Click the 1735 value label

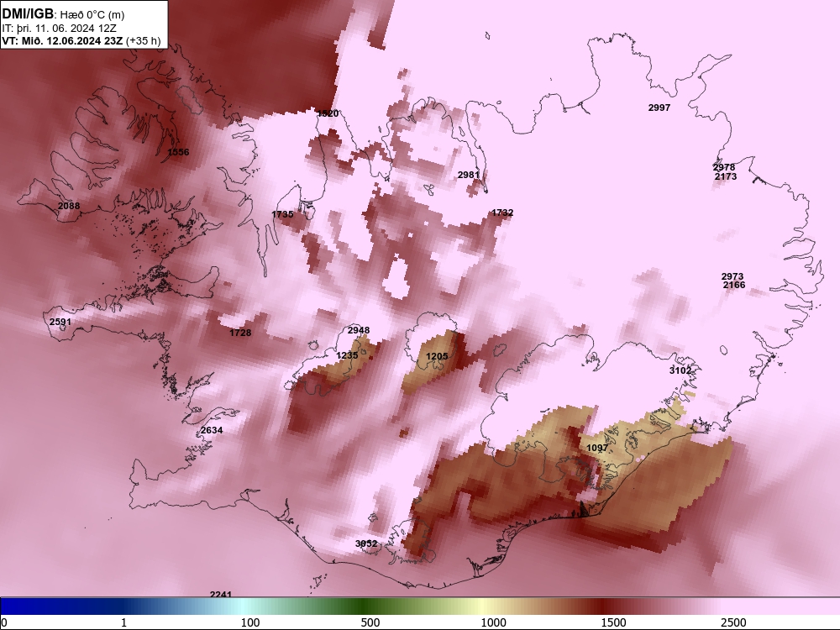click(282, 214)
